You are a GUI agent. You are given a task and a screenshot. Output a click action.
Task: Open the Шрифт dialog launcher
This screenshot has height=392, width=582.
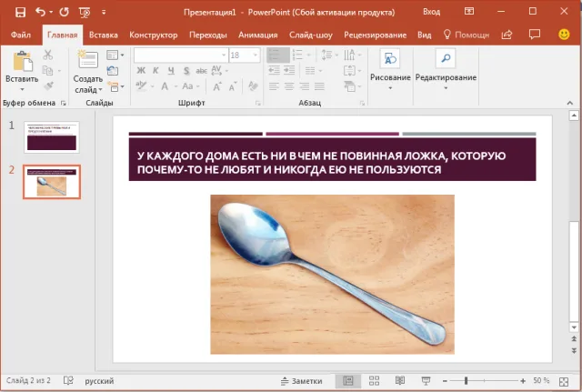[258, 103]
